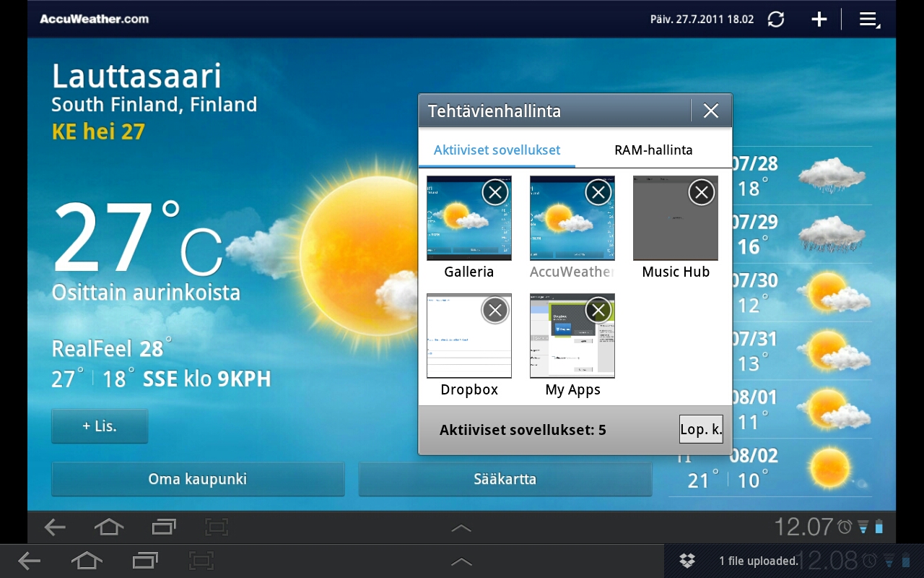Go back using the 12.07 bar's arrow
Image resolution: width=924 pixels, height=578 pixels.
(55, 527)
